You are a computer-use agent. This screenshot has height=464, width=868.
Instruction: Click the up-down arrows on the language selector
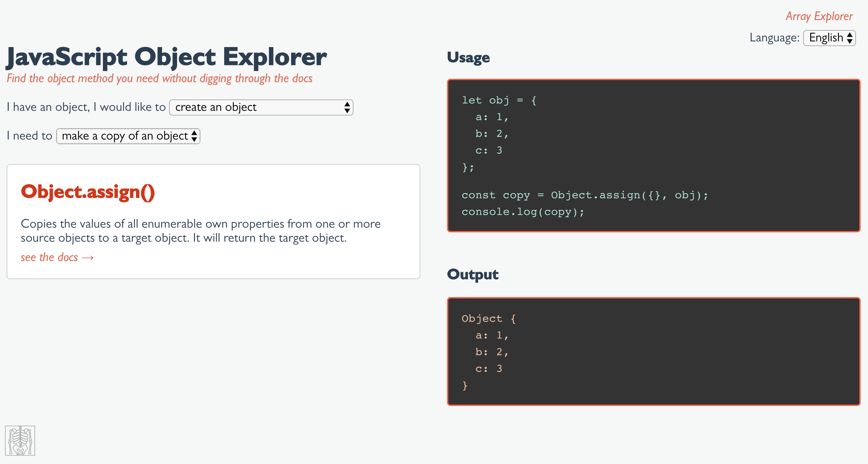tap(849, 38)
